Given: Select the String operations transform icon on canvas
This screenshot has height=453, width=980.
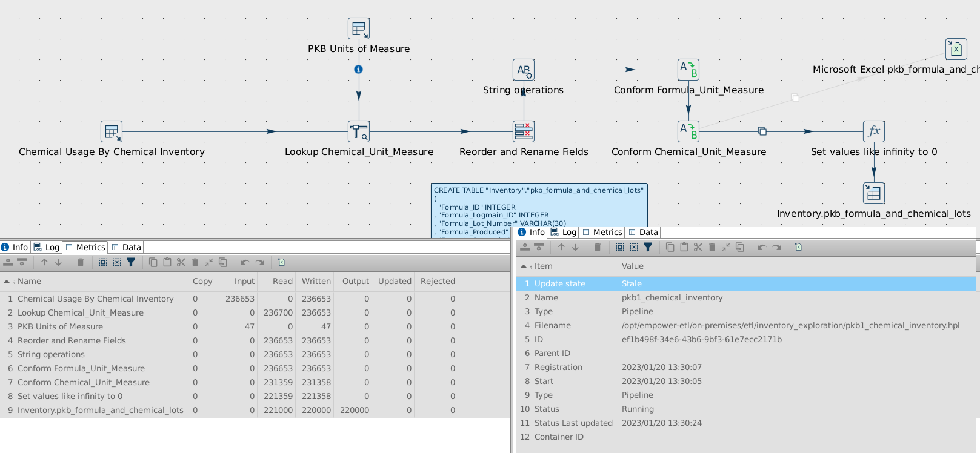Looking at the screenshot, I should point(524,70).
